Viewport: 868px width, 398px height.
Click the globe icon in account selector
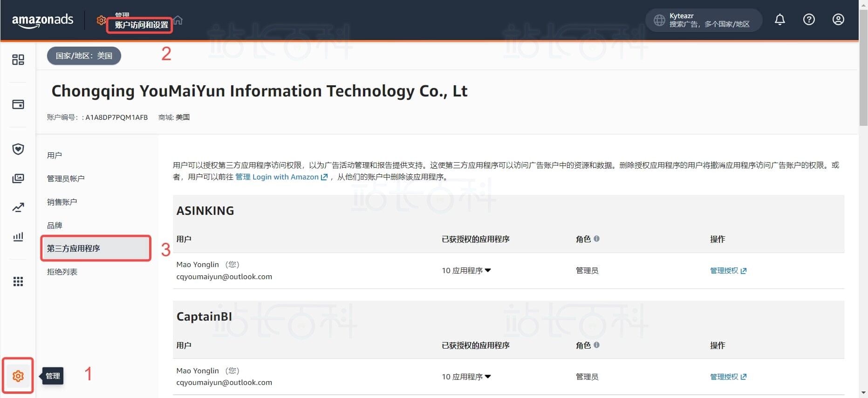pos(659,20)
